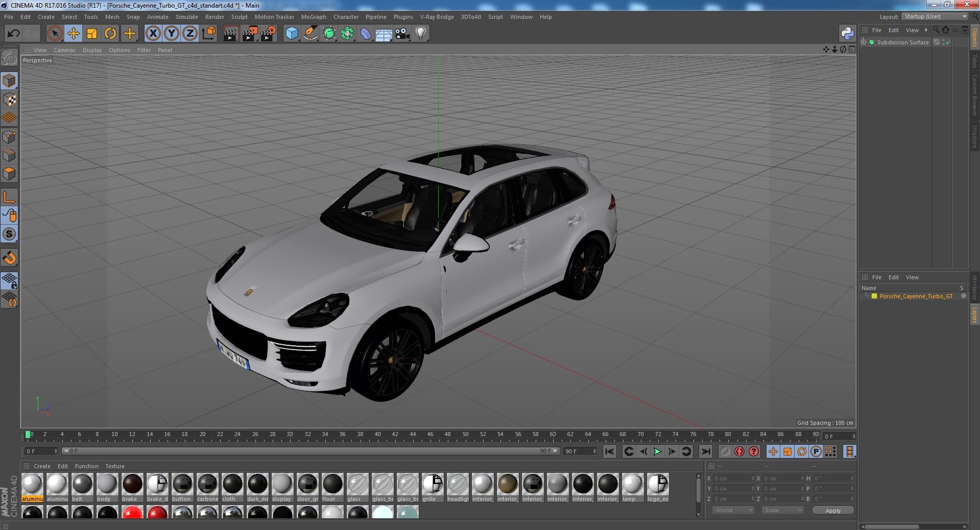Select the Porsche_Cayenne_Turbo_GT layer

[x=916, y=296]
